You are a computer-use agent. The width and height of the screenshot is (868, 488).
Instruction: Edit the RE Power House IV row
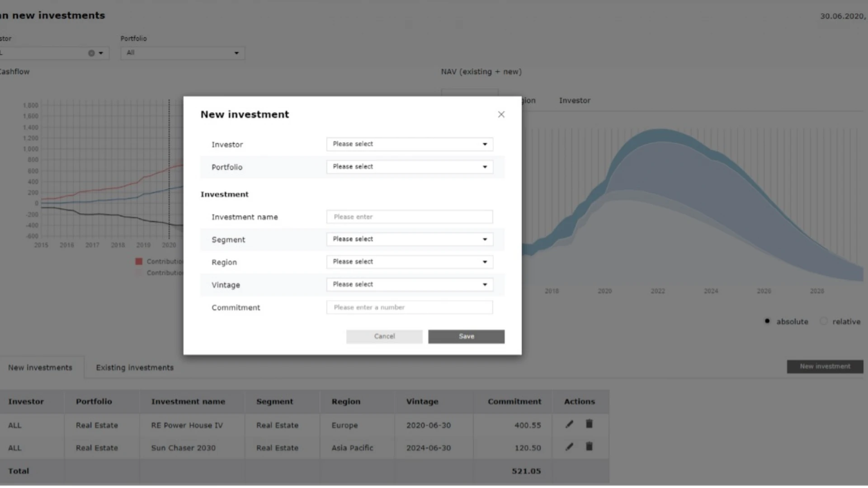click(x=569, y=424)
